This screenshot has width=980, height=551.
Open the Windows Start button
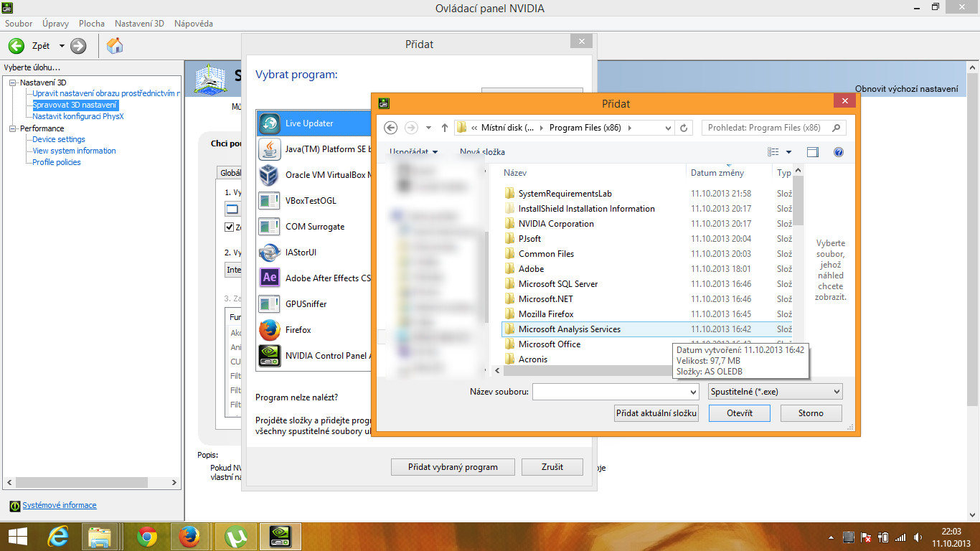pyautogui.click(x=18, y=537)
